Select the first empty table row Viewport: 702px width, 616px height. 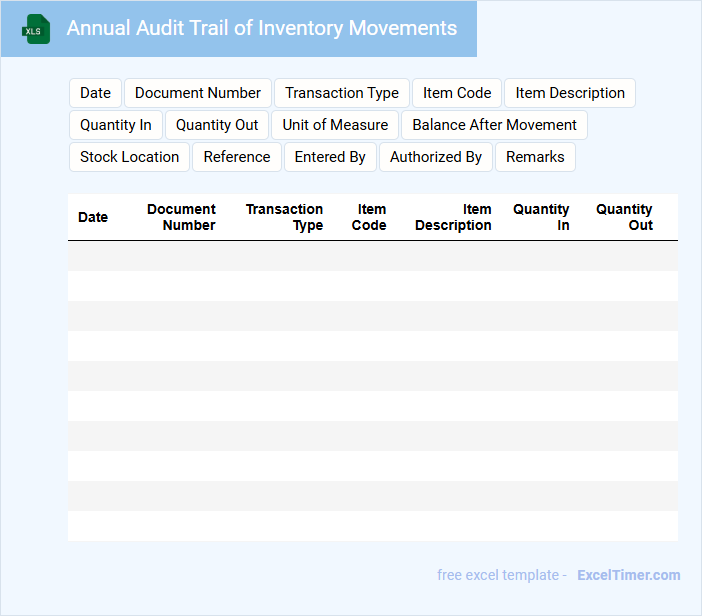click(x=372, y=256)
